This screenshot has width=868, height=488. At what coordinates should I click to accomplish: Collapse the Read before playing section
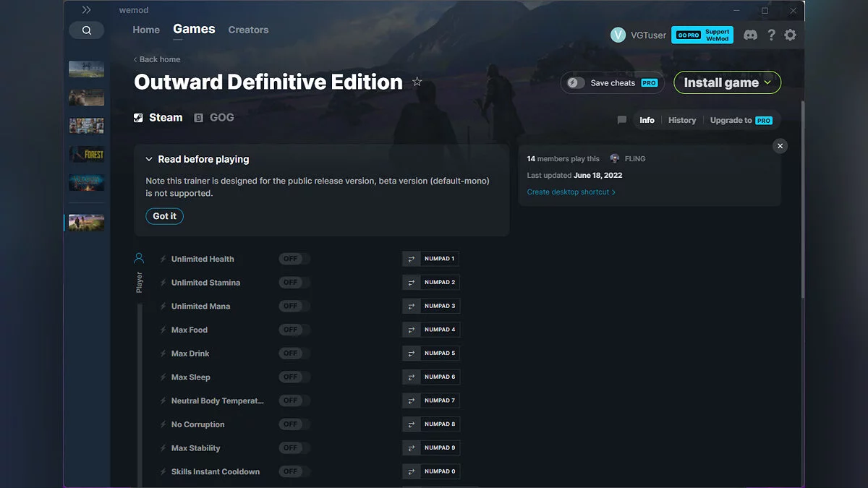(x=150, y=159)
